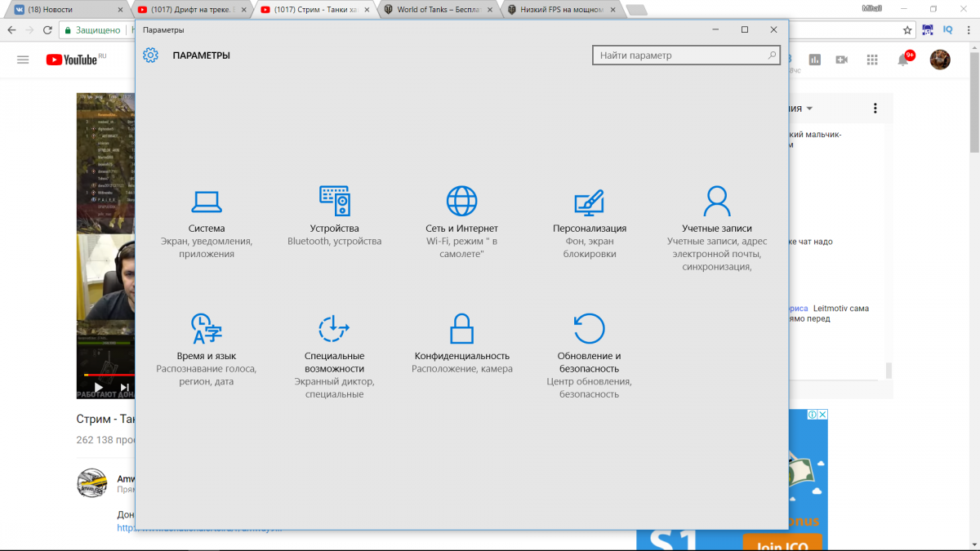
Task: Open the Конфиденциальность settings category
Action: (461, 343)
